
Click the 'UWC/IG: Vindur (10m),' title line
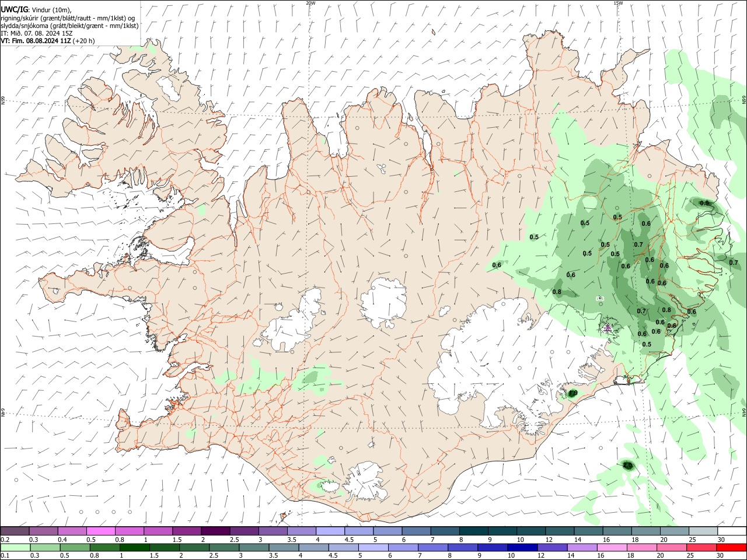coord(36,10)
